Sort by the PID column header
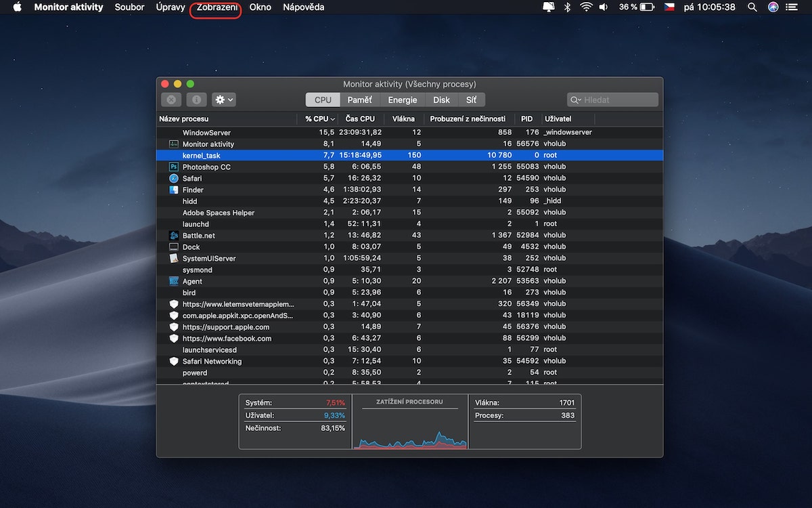The width and height of the screenshot is (812, 508). pyautogui.click(x=526, y=119)
